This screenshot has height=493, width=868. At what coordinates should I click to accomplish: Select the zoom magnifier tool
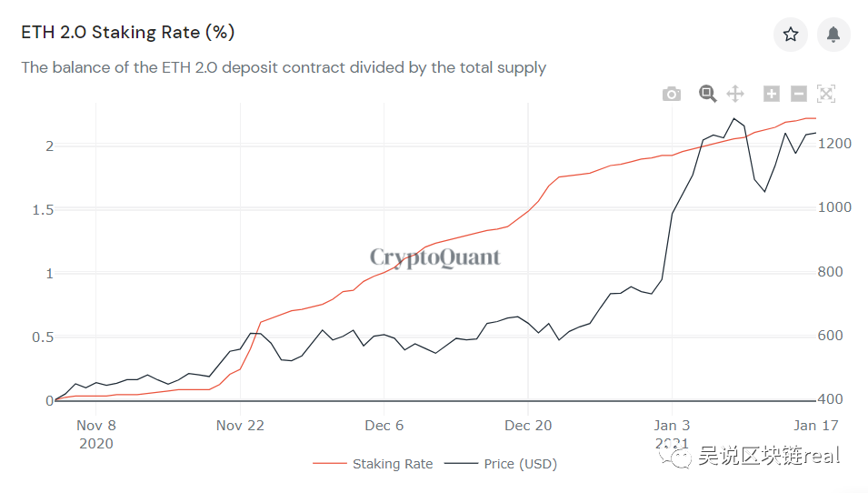point(707,94)
